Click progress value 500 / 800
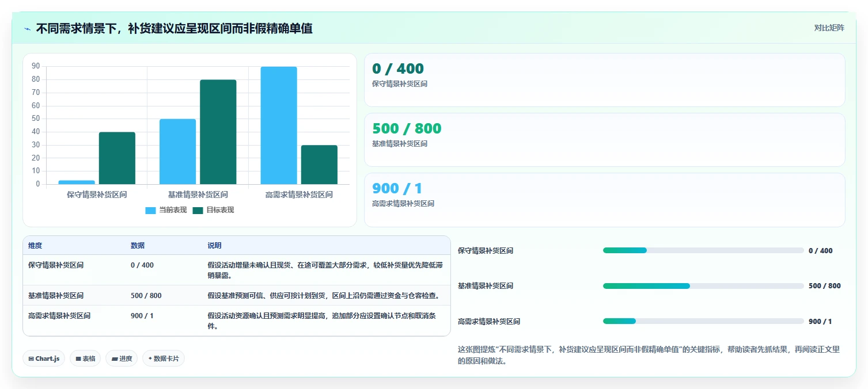Screen dimensions: 868x389 pyautogui.click(x=825, y=286)
